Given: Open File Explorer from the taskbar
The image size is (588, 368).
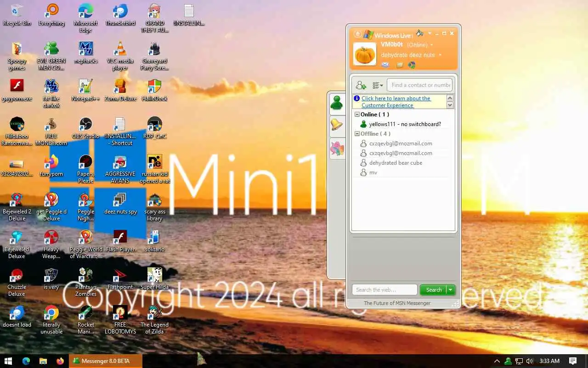Looking at the screenshot, I should click(x=43, y=361).
